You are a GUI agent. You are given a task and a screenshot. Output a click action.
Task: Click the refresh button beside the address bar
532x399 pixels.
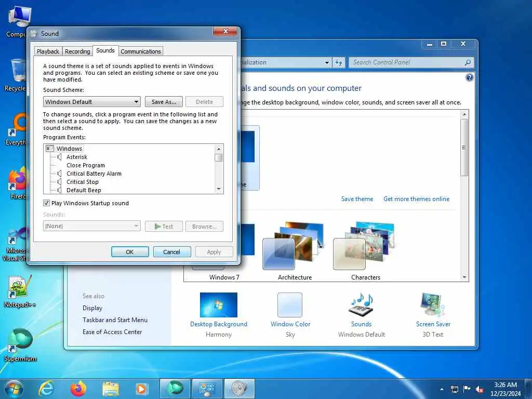tap(339, 62)
